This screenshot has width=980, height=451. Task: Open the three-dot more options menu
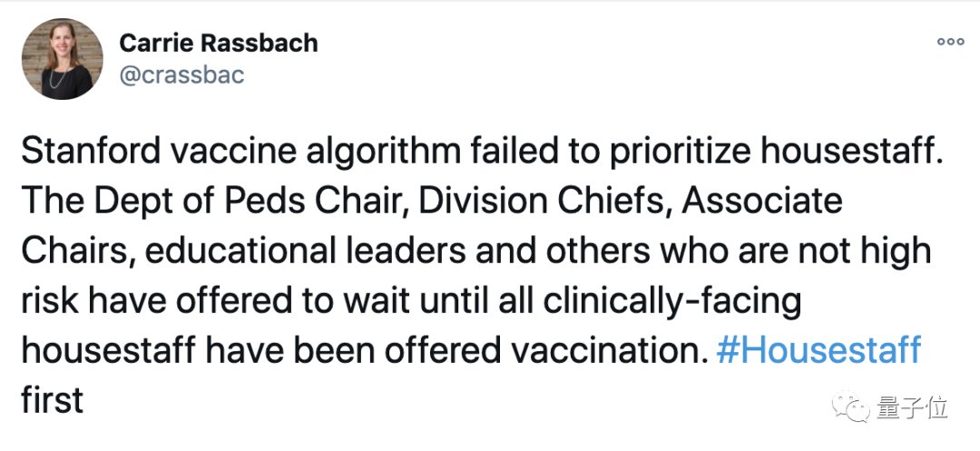[x=950, y=42]
